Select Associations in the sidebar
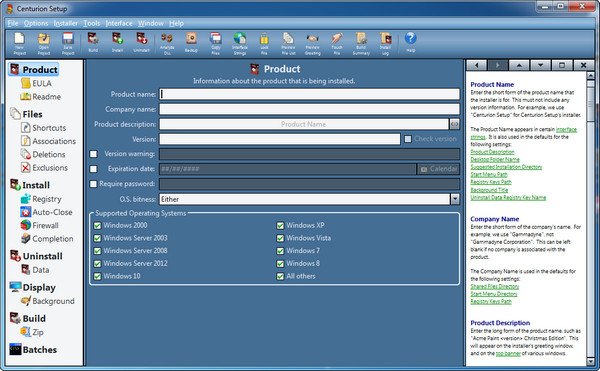 (48, 141)
